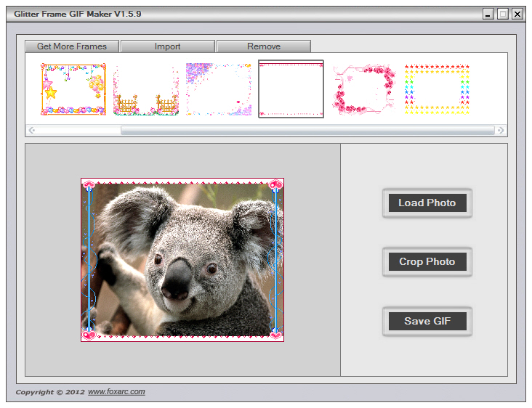The image size is (532, 408).
Task: Click the Get More Frames button
Action: point(72,46)
